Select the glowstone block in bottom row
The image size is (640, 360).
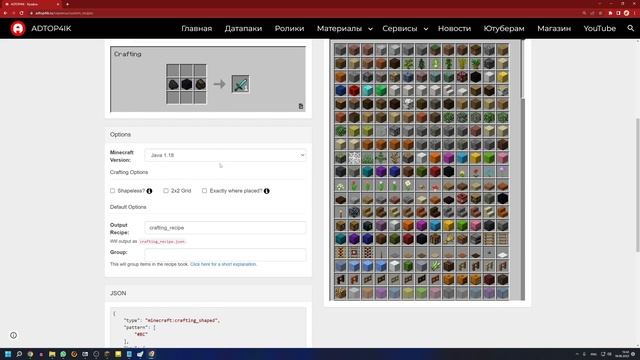(340, 293)
